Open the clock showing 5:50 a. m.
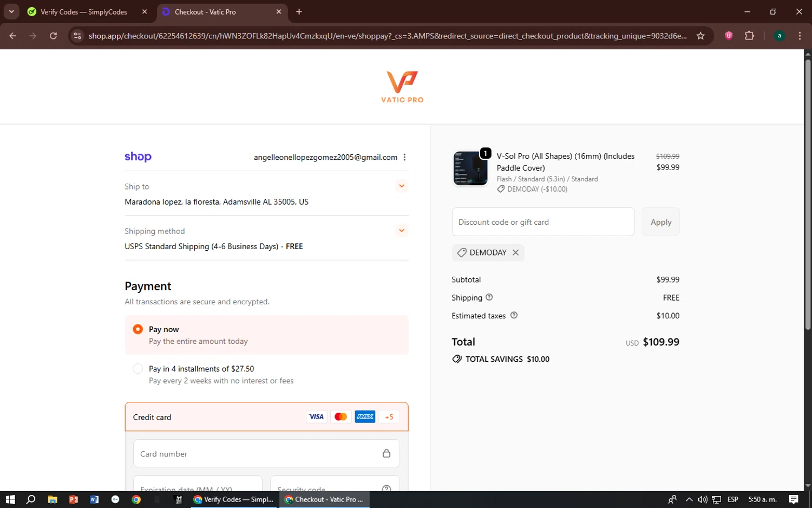812x508 pixels. click(763, 499)
